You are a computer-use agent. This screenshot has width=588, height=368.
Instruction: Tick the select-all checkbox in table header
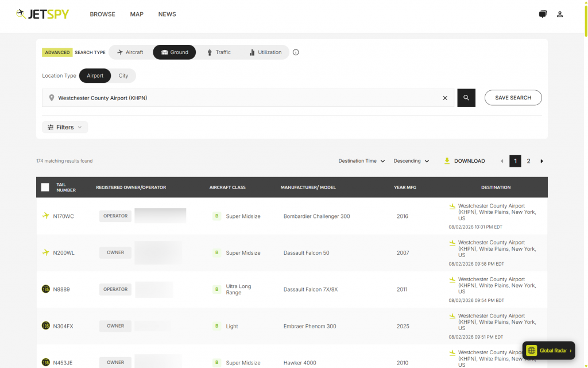coord(45,187)
